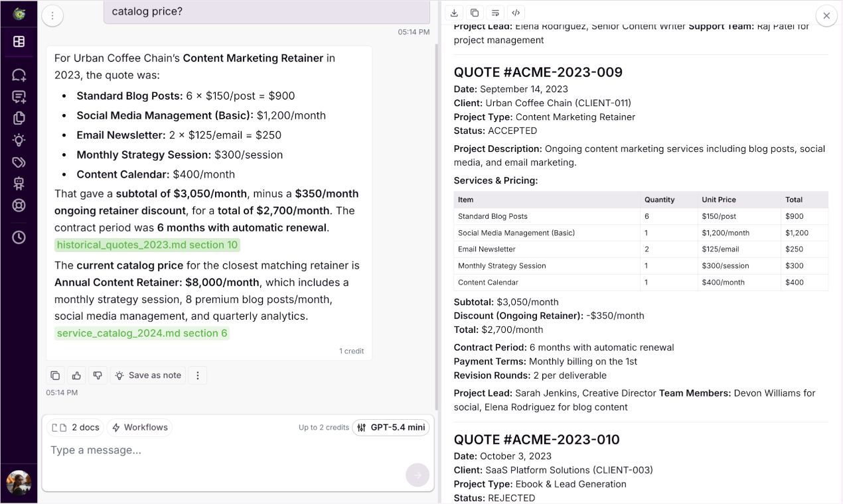
Task: Click the $900 total cell
Action: [x=805, y=216]
